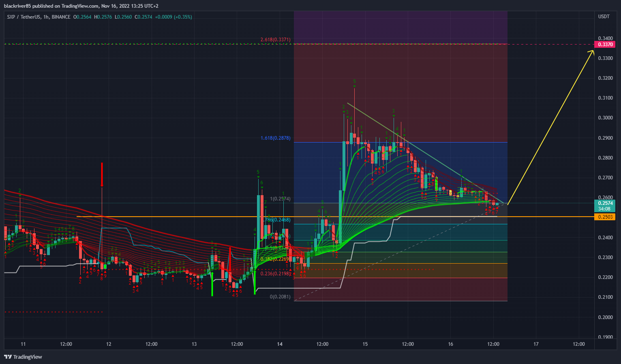Select the 'SXP / TetherUS, 1h, BINANCE' symbol label
Viewport: 621px width, 364px height.
(39, 17)
